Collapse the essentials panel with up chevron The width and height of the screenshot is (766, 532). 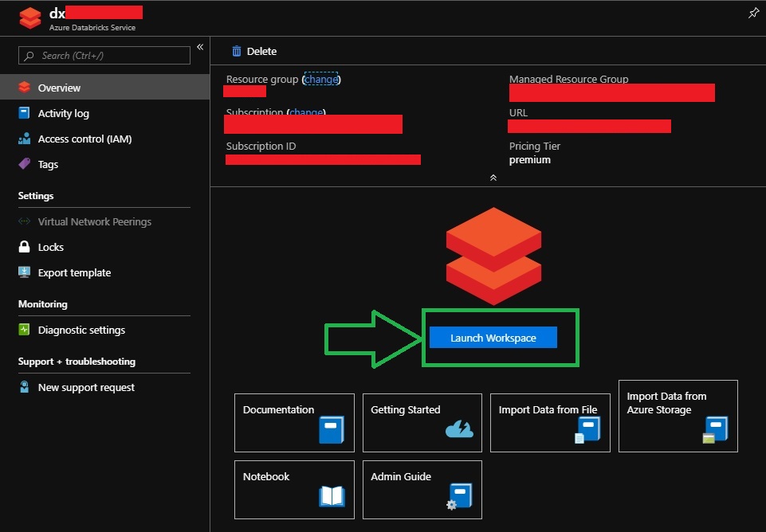[493, 178]
